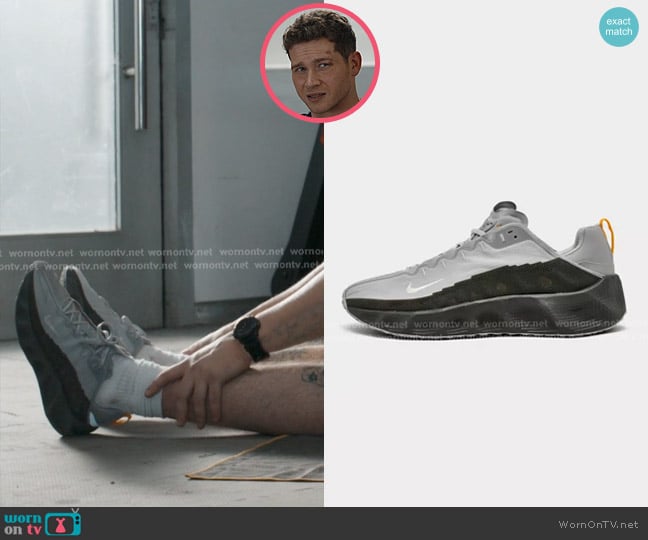The width and height of the screenshot is (648, 540).
Task: Open the WornOnTV.net footer link
Action: coord(598,525)
